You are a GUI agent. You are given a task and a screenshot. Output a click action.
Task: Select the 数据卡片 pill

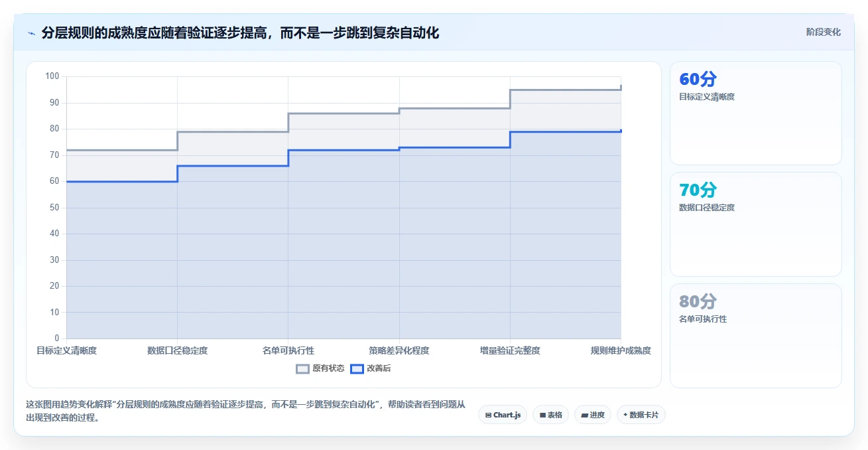tap(641, 415)
